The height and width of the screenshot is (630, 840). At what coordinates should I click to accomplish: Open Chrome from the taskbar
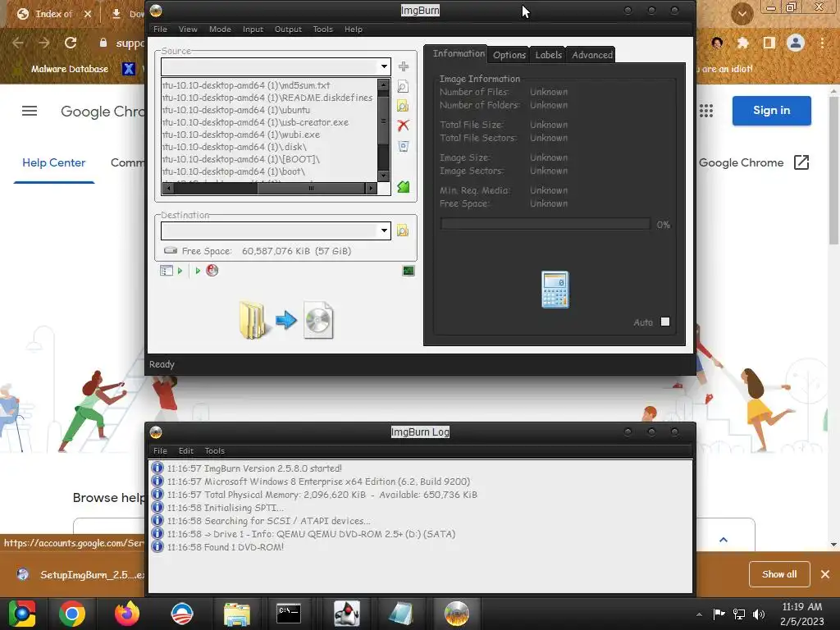tap(72, 614)
